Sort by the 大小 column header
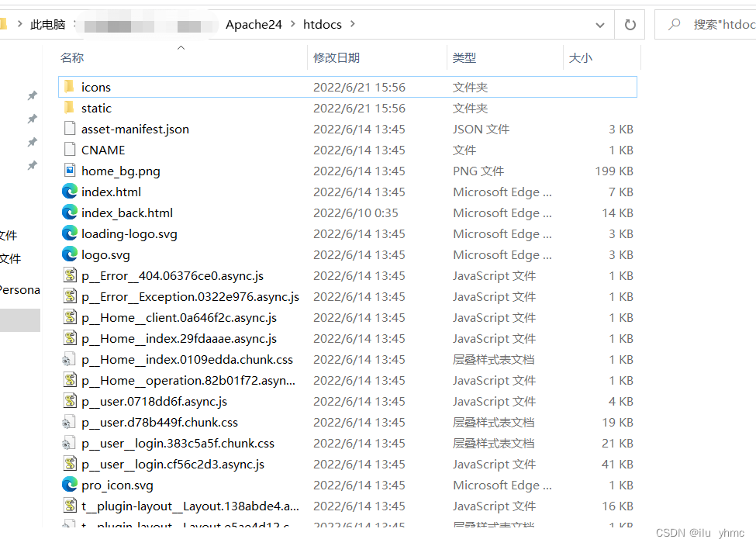The width and height of the screenshot is (756, 546). click(581, 57)
